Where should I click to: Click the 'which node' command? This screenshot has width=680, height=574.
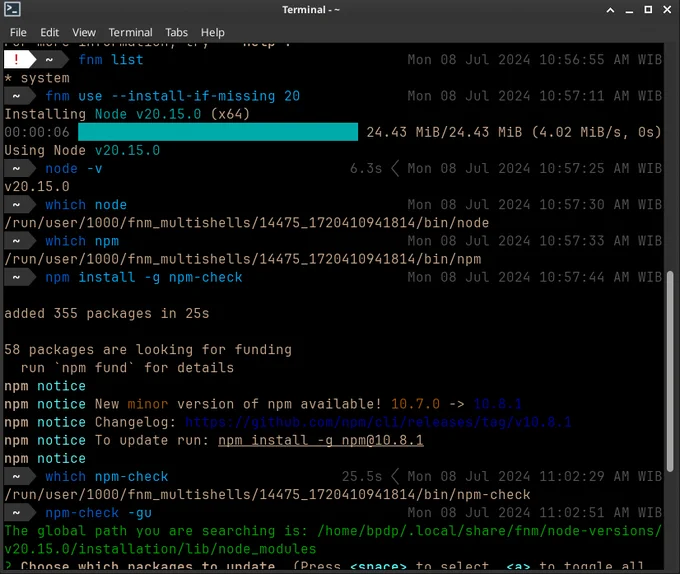(86, 205)
